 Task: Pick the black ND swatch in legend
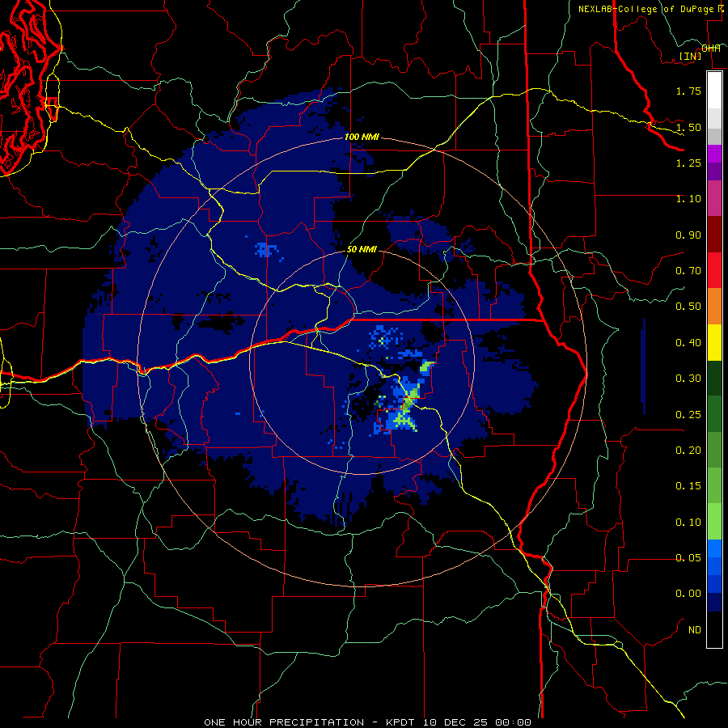714,629
